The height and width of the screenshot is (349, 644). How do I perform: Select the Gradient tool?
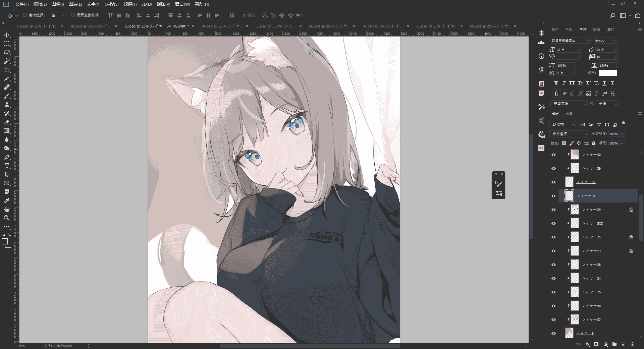click(7, 131)
